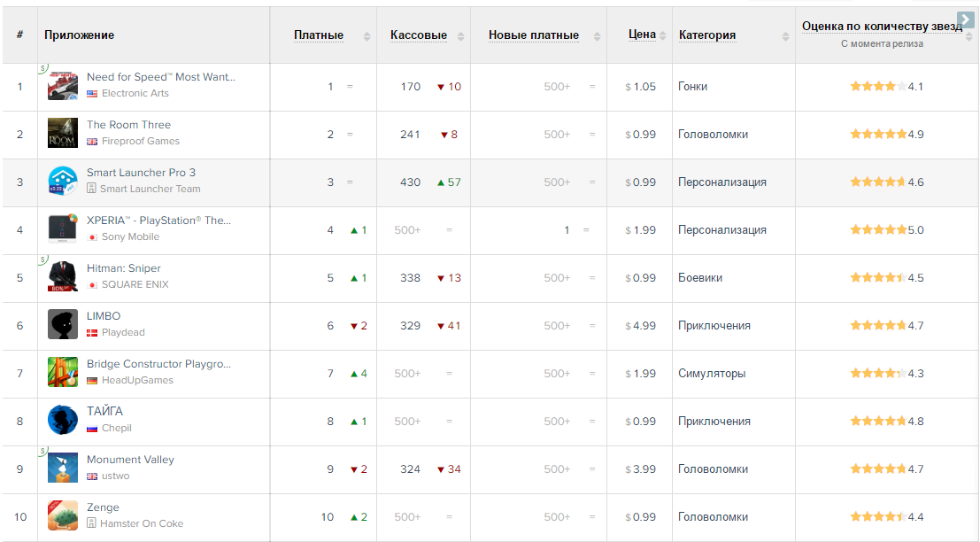Select the Hitman: Sniper app icon
This screenshot has width=980, height=542.
(x=63, y=277)
